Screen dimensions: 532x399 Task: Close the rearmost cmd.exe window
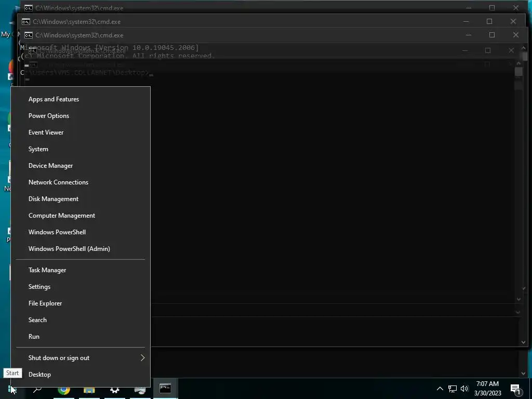[x=516, y=7]
